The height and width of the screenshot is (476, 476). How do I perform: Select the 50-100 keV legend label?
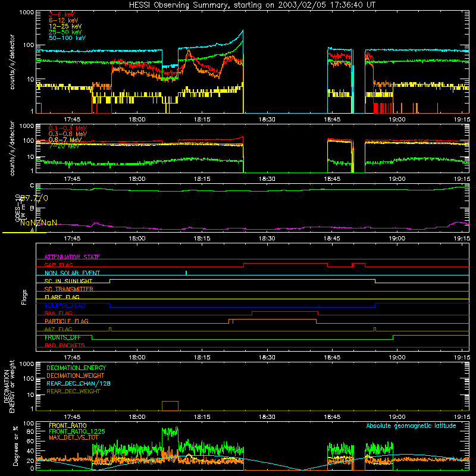click(67, 37)
